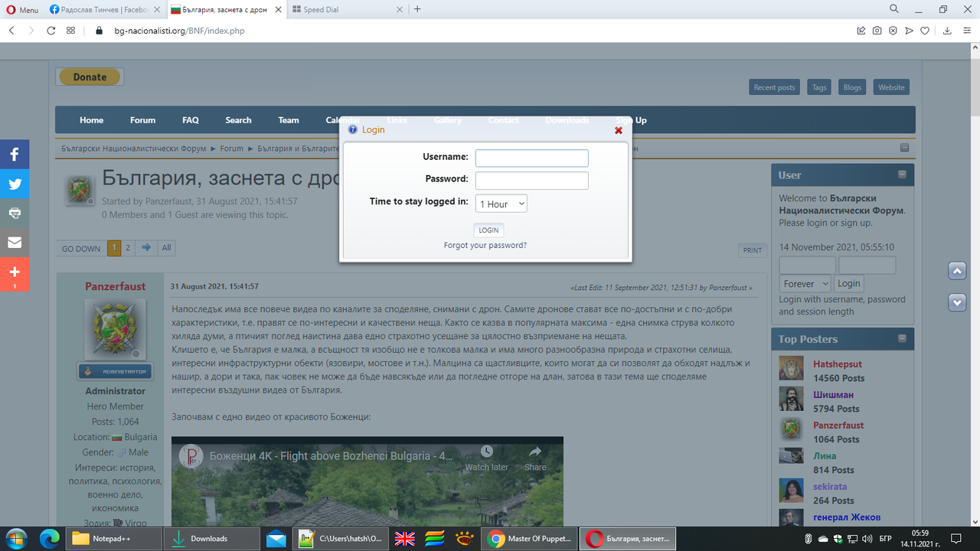Switch to the Радослав Тинчев Facebook tab
The image size is (980, 551).
coord(104,9)
